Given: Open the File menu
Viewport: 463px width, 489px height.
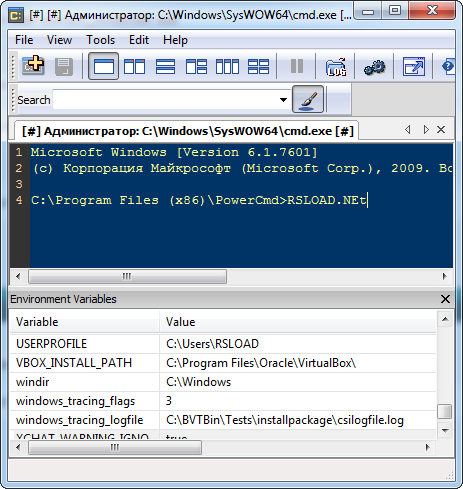Looking at the screenshot, I should coord(24,40).
